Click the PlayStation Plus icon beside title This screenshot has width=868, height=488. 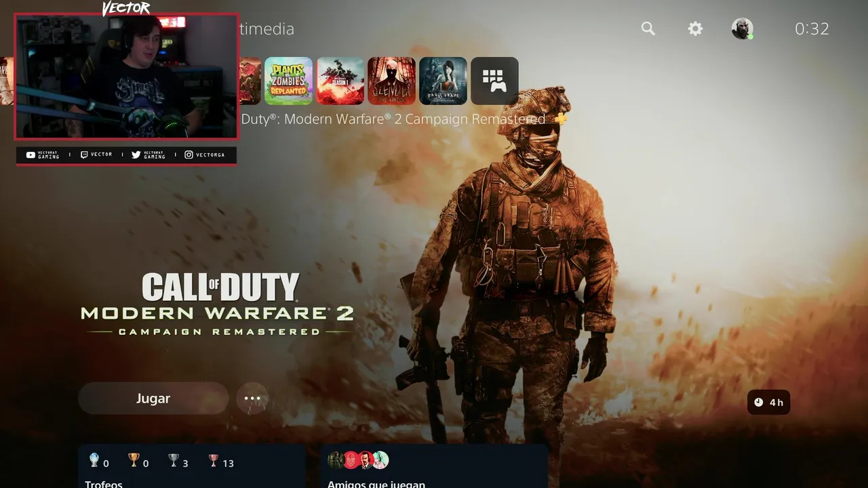pos(560,119)
